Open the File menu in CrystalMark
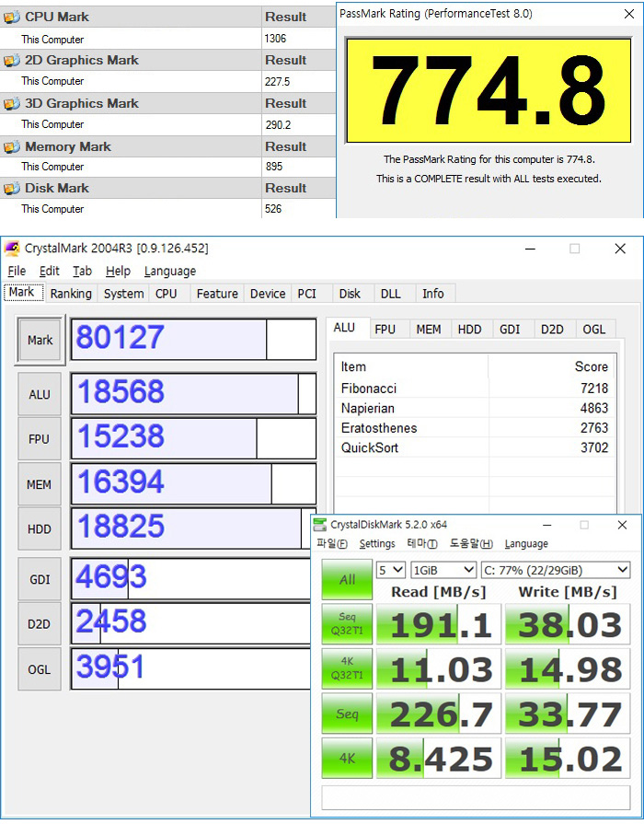Viewport: 644px width, 824px height. click(17, 272)
